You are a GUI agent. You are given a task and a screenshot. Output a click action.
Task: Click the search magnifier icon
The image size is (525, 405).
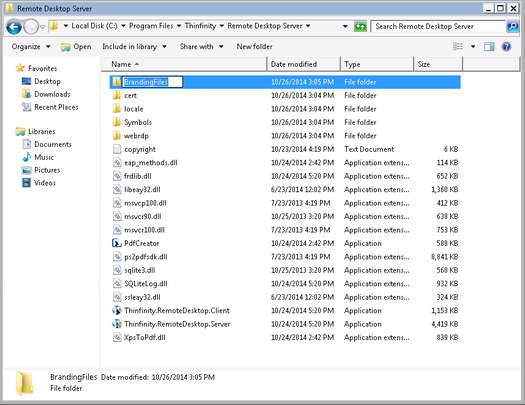pos(512,26)
